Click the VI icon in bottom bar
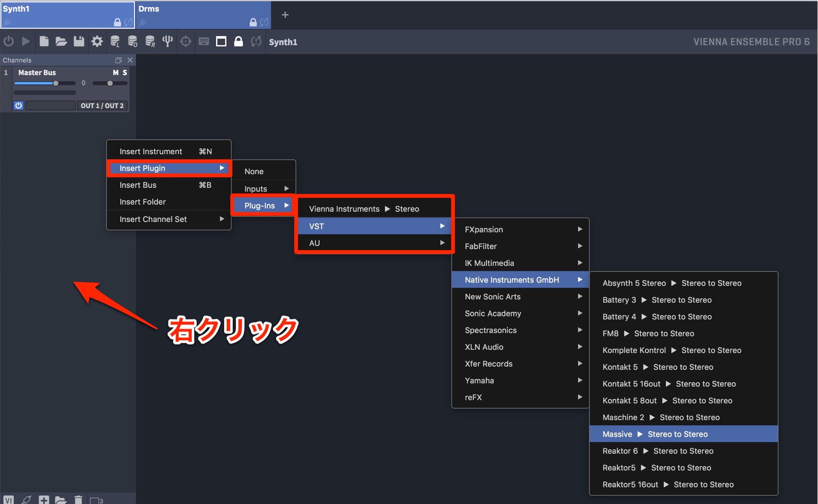 coord(9,500)
